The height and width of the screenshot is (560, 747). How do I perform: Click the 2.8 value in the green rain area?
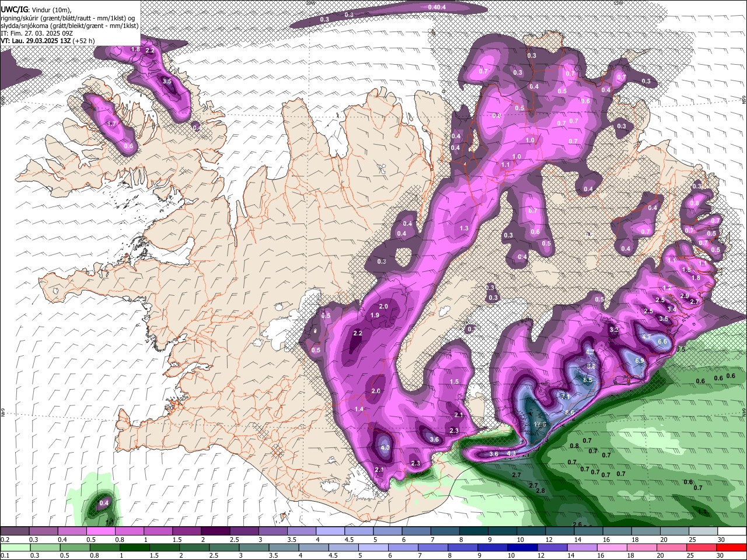[x=540, y=491]
